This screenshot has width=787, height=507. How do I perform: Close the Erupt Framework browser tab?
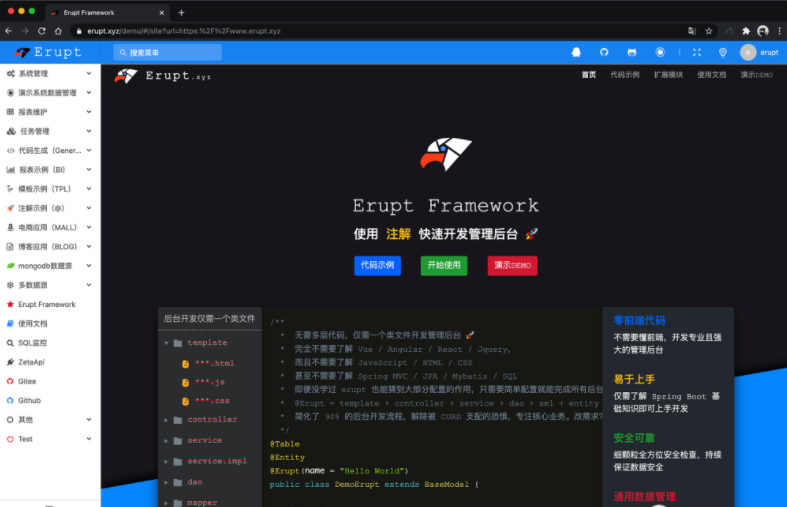pos(162,13)
